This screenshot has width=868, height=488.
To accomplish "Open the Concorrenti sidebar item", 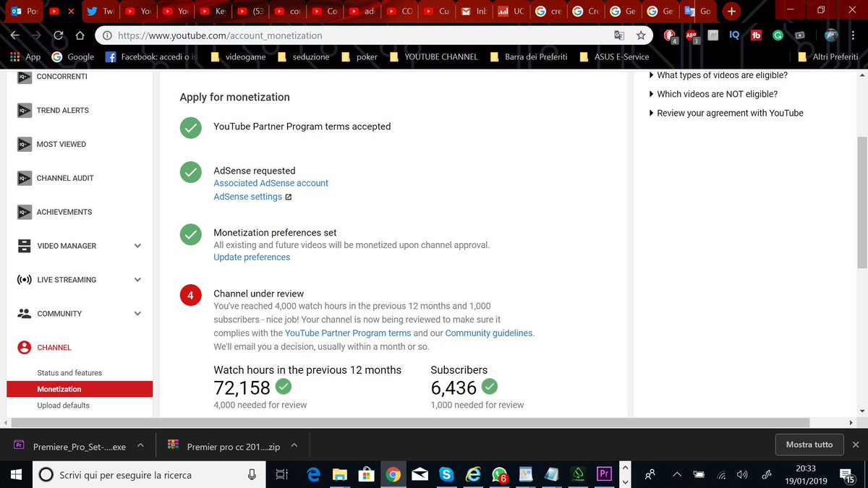I will click(x=61, y=77).
